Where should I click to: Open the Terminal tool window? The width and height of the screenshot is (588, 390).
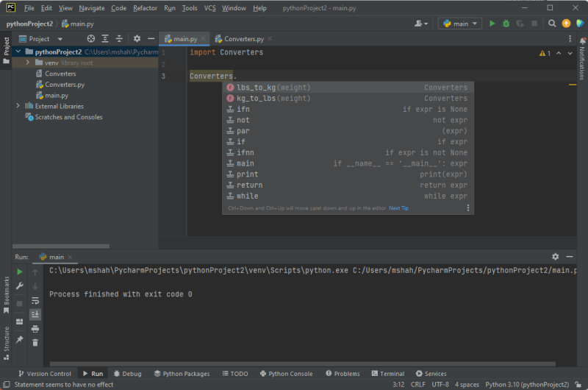click(x=388, y=374)
